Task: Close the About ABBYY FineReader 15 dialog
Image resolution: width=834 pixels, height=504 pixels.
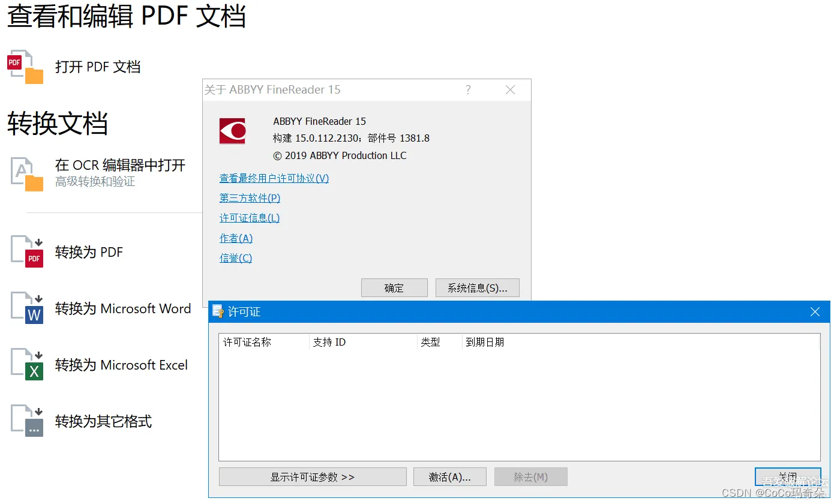Action: 511,90
